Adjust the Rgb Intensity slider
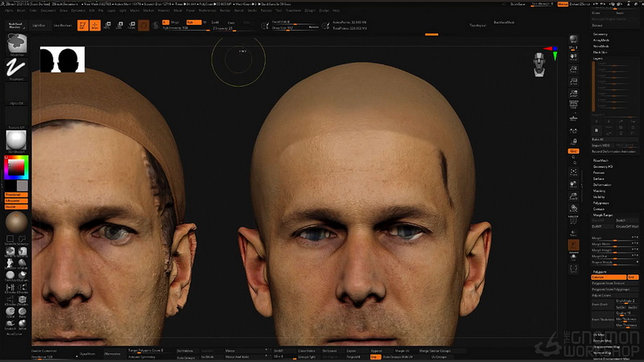Image resolution: width=644 pixels, height=362 pixels. pos(186,28)
